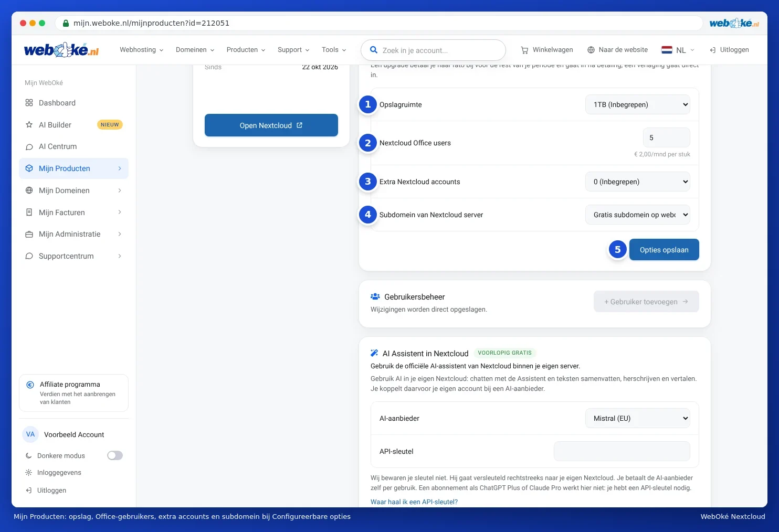779x532 pixels.
Task: Click the WebOké logo in header
Action: [61, 50]
